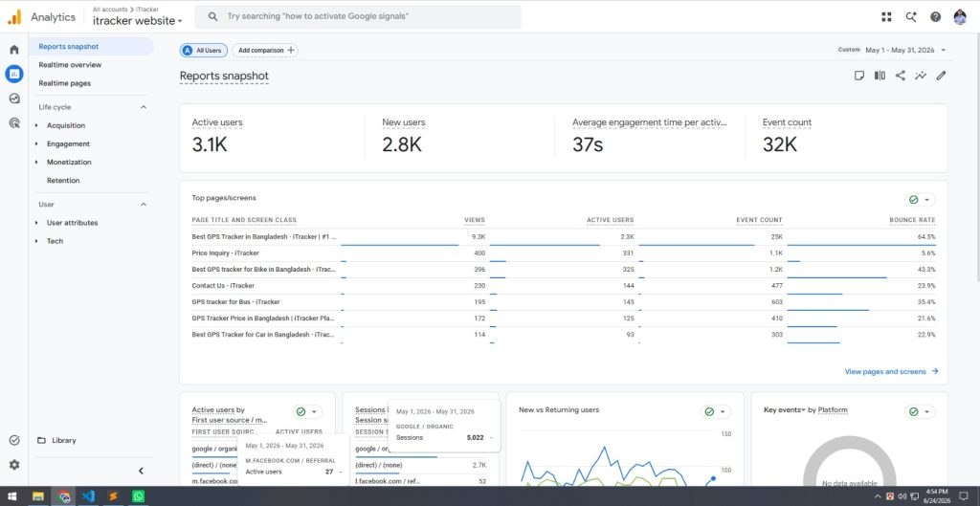Open the Windows Start button

click(11, 496)
